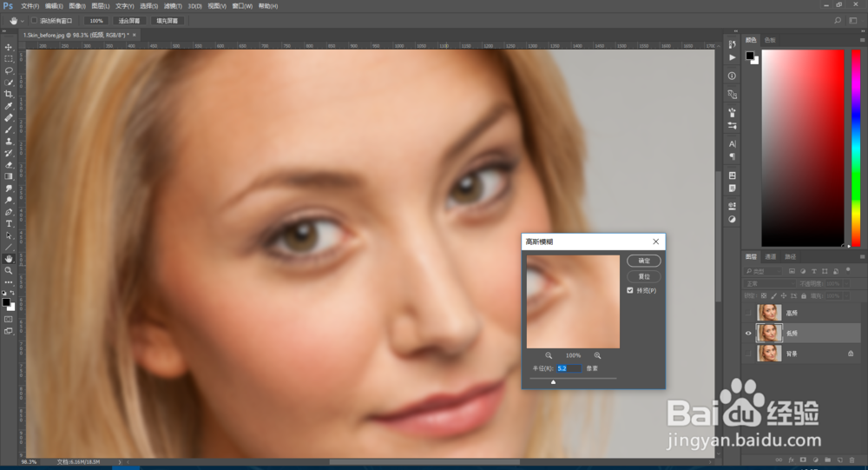Expand toolbox double-arrow toggle
This screenshot has height=470, width=868.
(x=5, y=31)
